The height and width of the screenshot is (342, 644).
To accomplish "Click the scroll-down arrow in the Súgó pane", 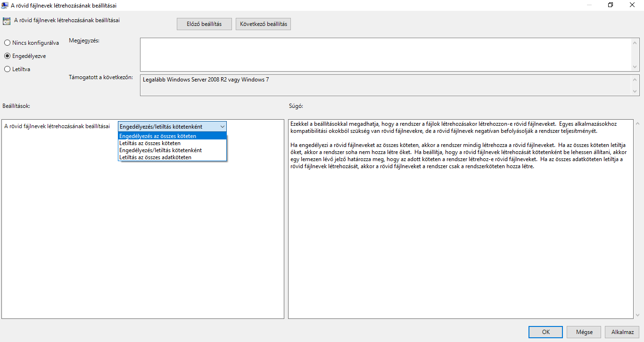I will coord(638,315).
